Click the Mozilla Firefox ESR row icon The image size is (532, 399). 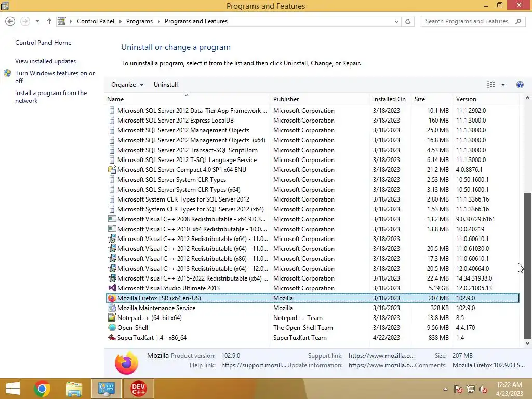[x=112, y=298]
